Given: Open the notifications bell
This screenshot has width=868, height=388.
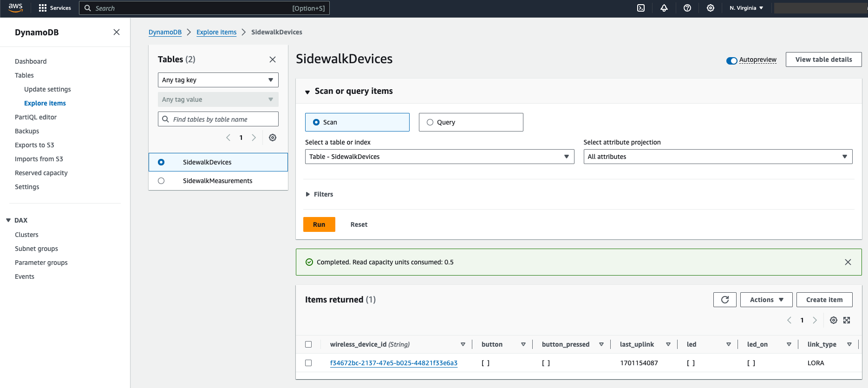Looking at the screenshot, I should 664,8.
